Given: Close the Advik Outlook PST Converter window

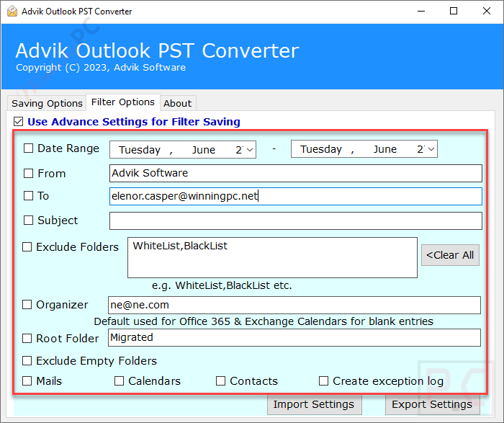Looking at the screenshot, I should point(487,12).
